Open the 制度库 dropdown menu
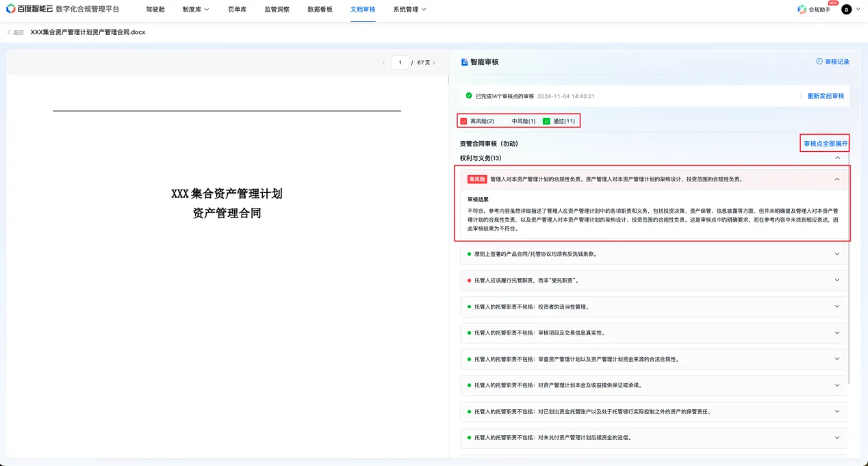The height and width of the screenshot is (466, 868). click(196, 10)
